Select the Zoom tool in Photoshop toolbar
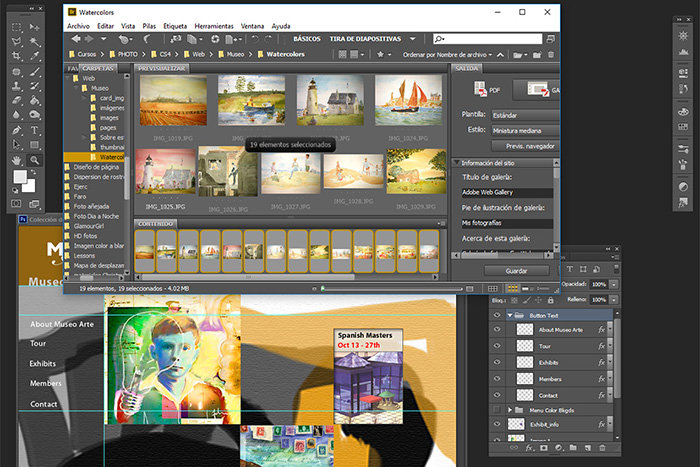700x467 pixels. click(34, 160)
